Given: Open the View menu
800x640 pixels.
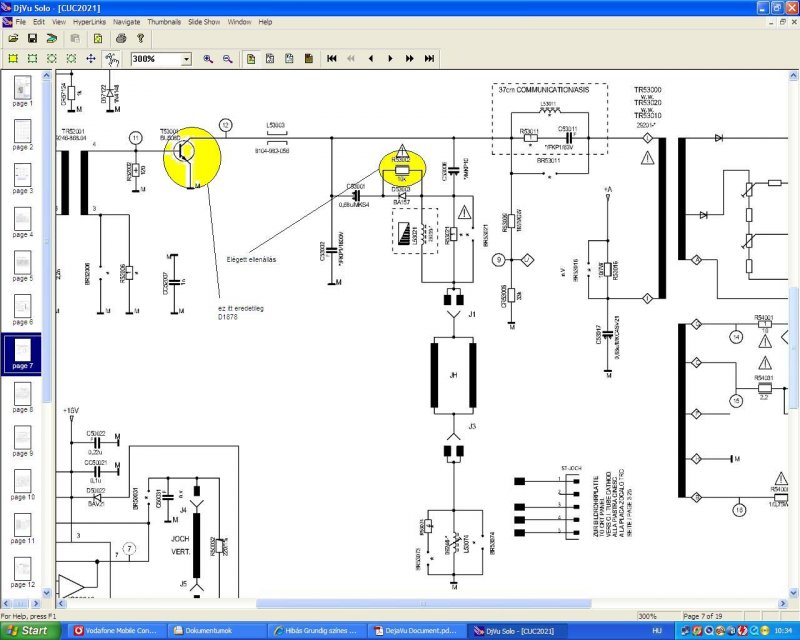Looking at the screenshot, I should pos(59,22).
